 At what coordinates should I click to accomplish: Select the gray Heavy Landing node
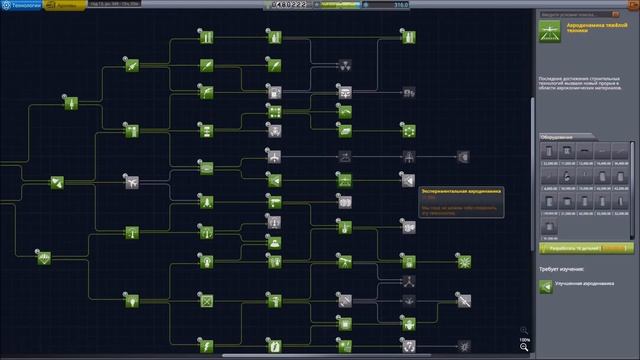pyautogui.click(x=345, y=202)
